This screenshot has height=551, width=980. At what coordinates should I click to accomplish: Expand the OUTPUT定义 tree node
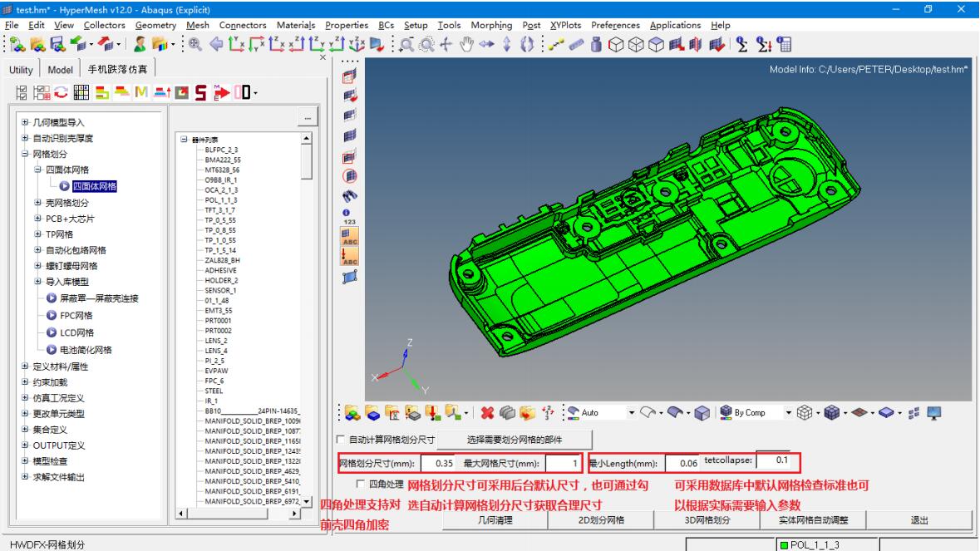(25, 445)
